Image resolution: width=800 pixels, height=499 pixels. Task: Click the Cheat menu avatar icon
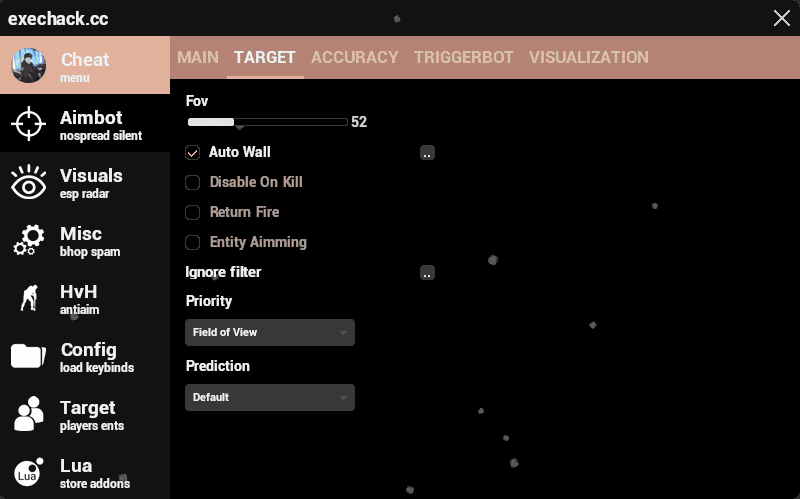29,66
